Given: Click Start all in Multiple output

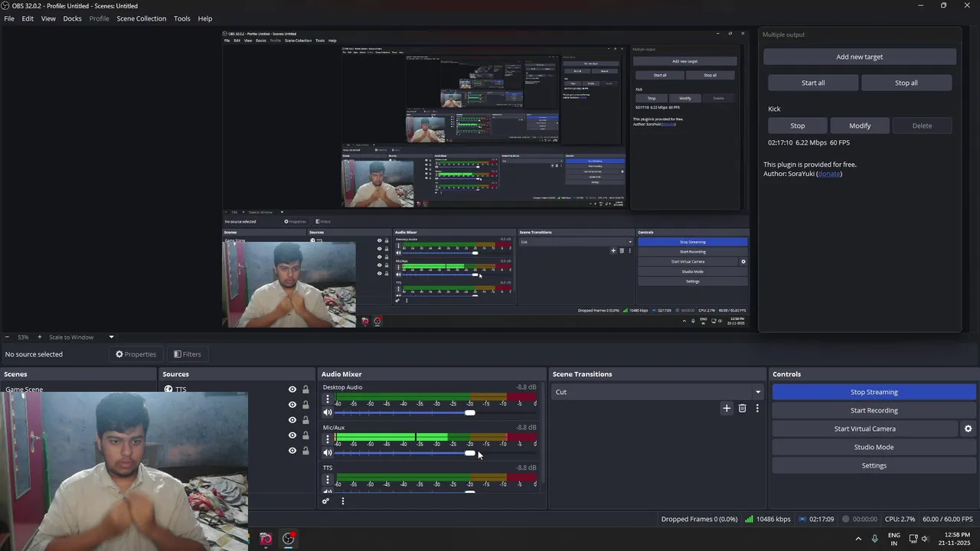Looking at the screenshot, I should pyautogui.click(x=813, y=83).
